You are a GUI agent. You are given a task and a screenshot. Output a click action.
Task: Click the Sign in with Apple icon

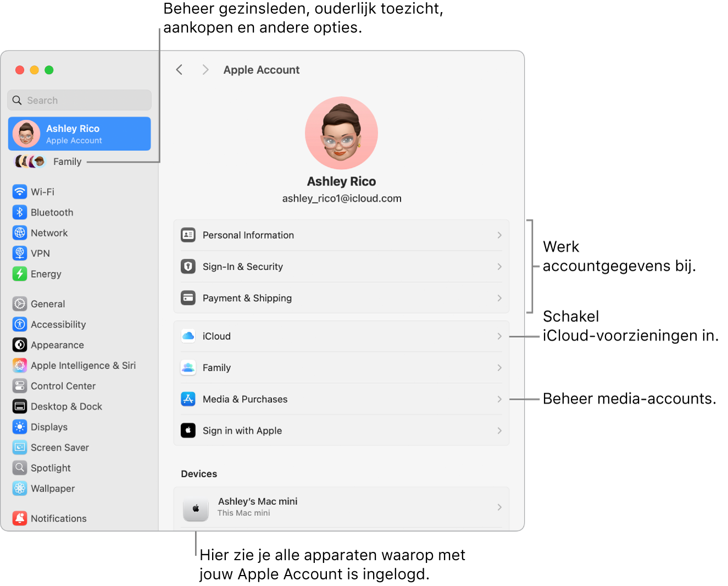tap(188, 430)
